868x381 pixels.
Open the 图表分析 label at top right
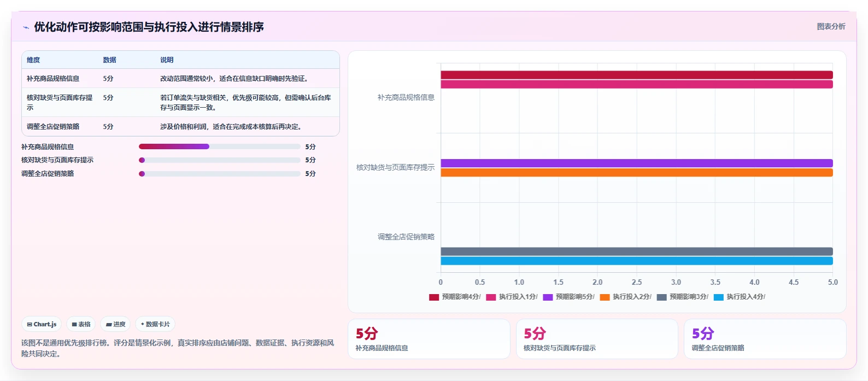831,26
